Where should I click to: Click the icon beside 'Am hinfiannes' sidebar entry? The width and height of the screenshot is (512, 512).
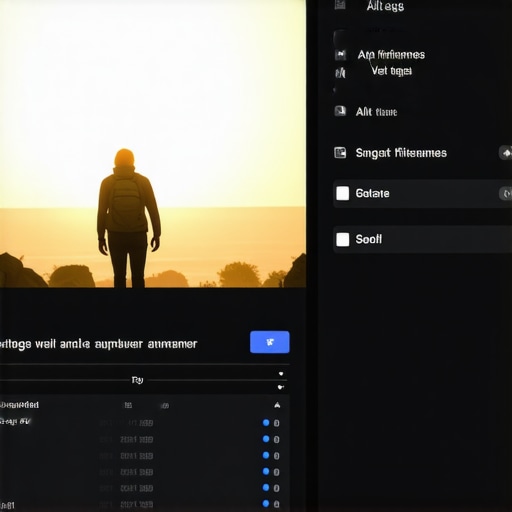tap(340, 55)
